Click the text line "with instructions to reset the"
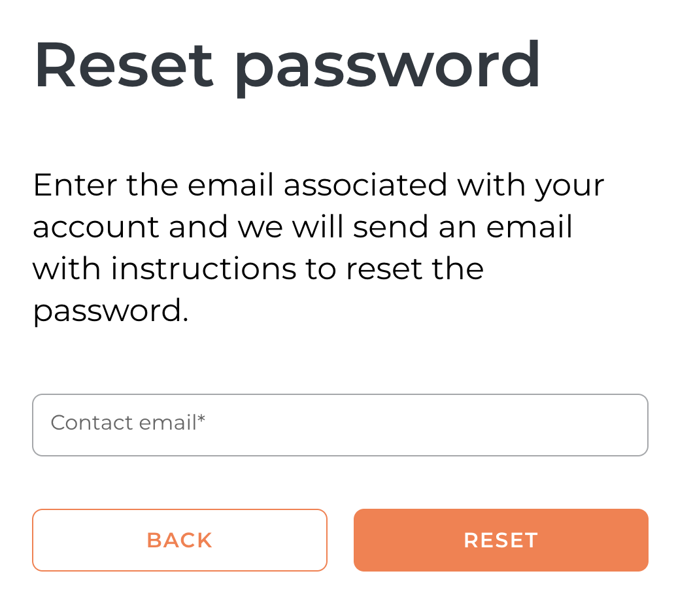The image size is (676, 616). point(258,269)
